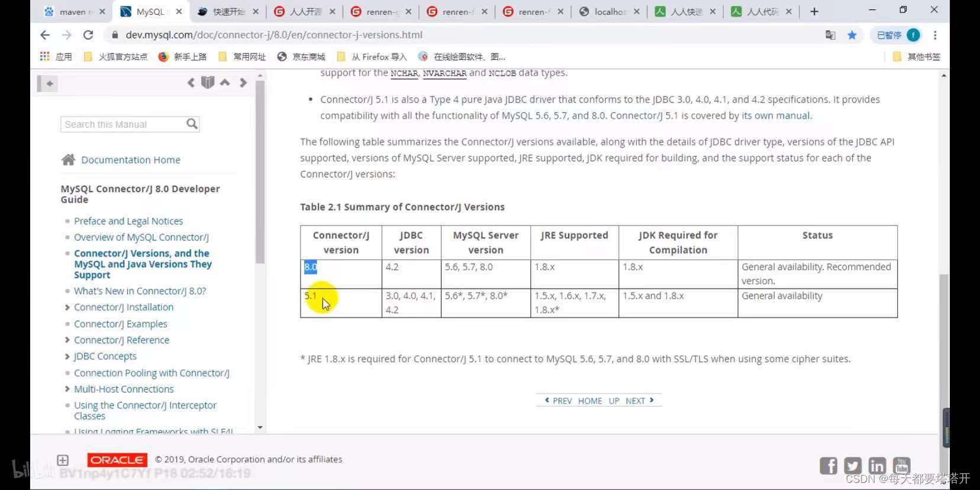Open the 常用网址 bookmark folder
Viewport: 980px width, 490px height.
[x=242, y=57]
